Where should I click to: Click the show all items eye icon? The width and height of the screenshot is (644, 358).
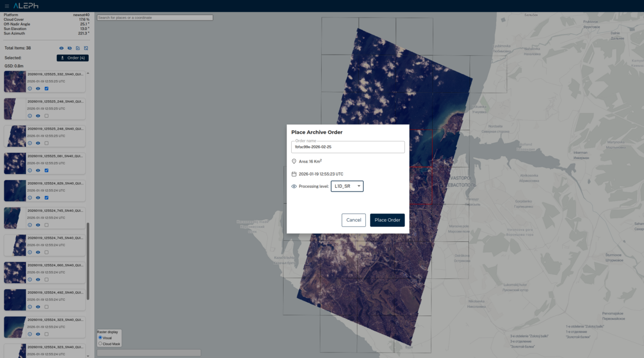[x=62, y=49]
